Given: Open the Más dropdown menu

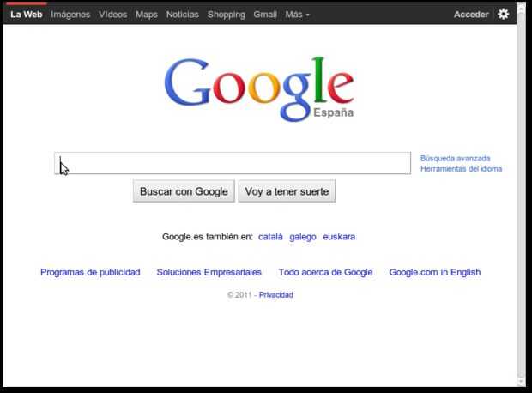Looking at the screenshot, I should 297,15.
